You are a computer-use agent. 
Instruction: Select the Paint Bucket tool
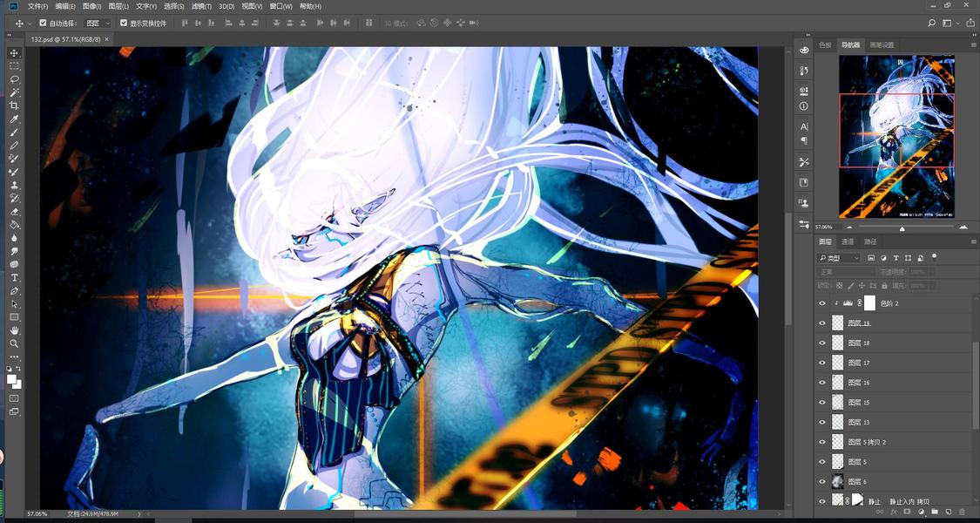pyautogui.click(x=15, y=225)
